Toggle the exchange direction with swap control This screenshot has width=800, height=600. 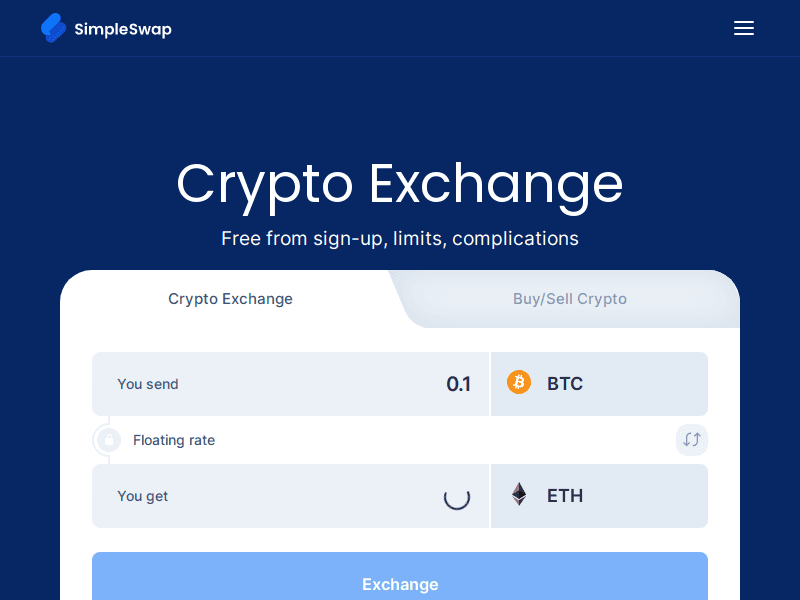point(691,440)
